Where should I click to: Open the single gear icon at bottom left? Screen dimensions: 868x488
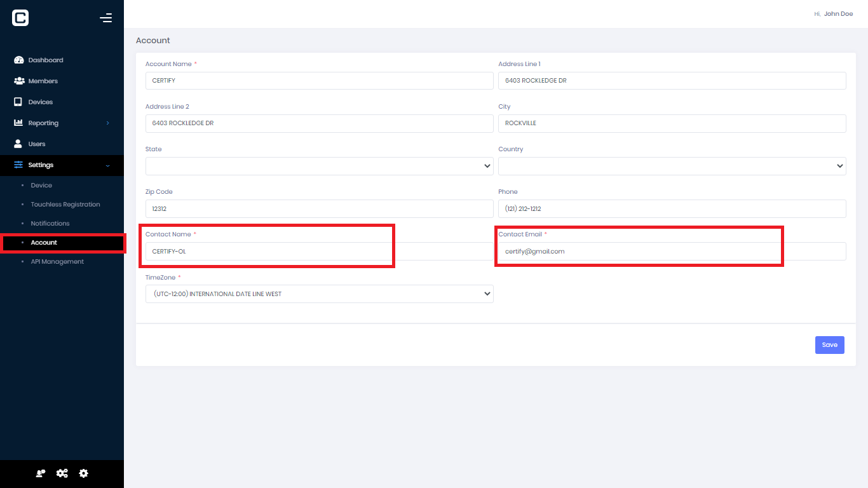pos(83,473)
